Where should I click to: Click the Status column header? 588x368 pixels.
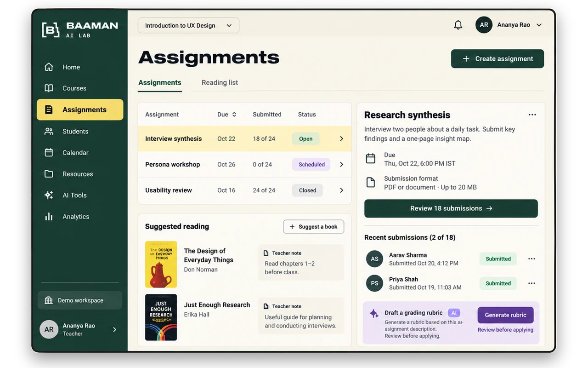click(307, 115)
